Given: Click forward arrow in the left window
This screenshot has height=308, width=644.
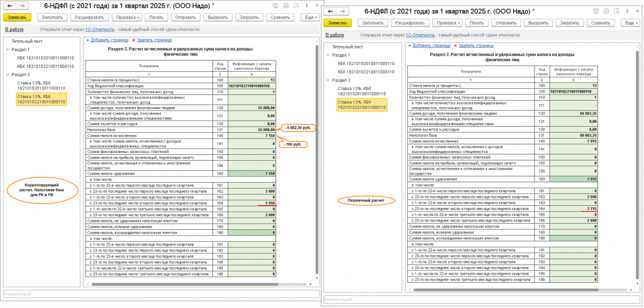Looking at the screenshot, I should [x=22, y=6].
